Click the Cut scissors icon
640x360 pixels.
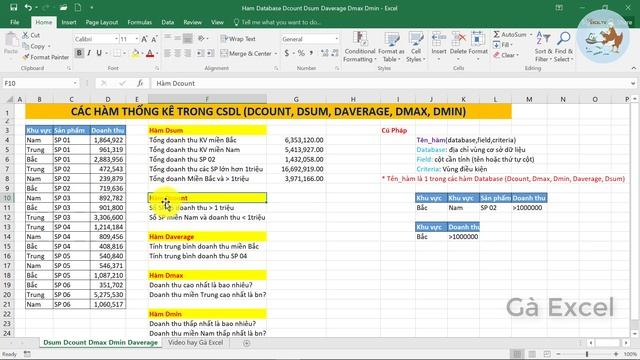pos(26,36)
